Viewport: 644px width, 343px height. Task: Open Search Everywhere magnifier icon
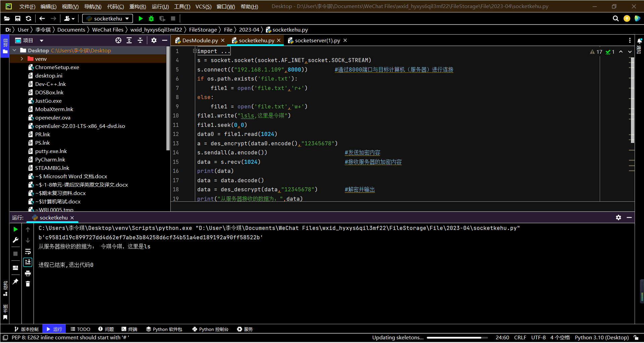pos(615,19)
